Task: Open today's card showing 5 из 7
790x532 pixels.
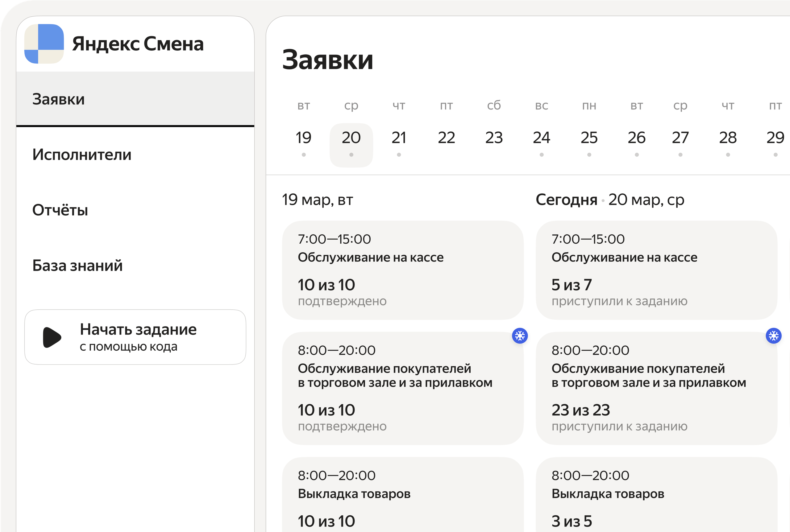Action: 656,270
